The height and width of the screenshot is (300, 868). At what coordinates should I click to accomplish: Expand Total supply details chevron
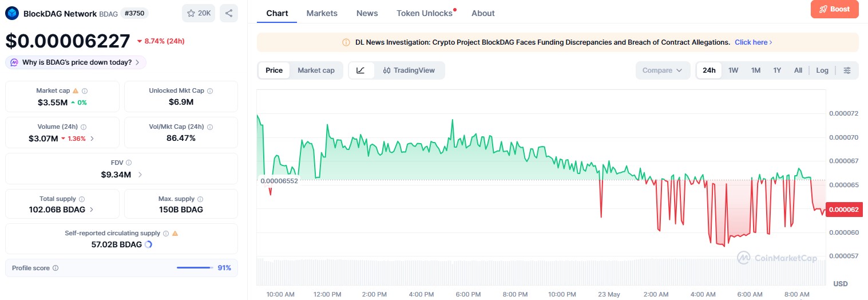(x=92, y=210)
